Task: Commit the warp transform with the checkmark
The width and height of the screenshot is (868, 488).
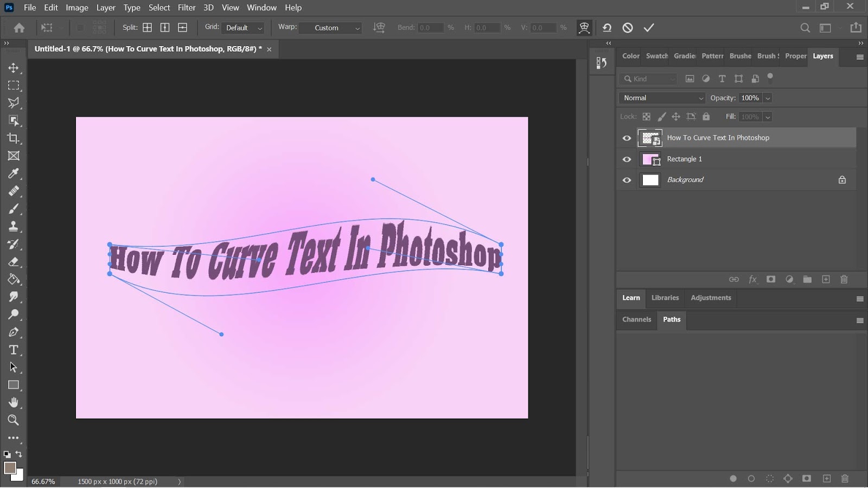Action: point(649,28)
